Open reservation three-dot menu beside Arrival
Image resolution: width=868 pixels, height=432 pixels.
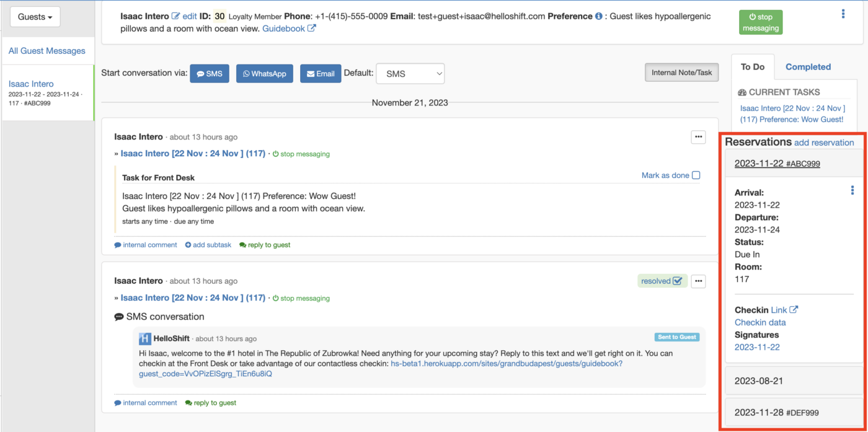click(852, 190)
